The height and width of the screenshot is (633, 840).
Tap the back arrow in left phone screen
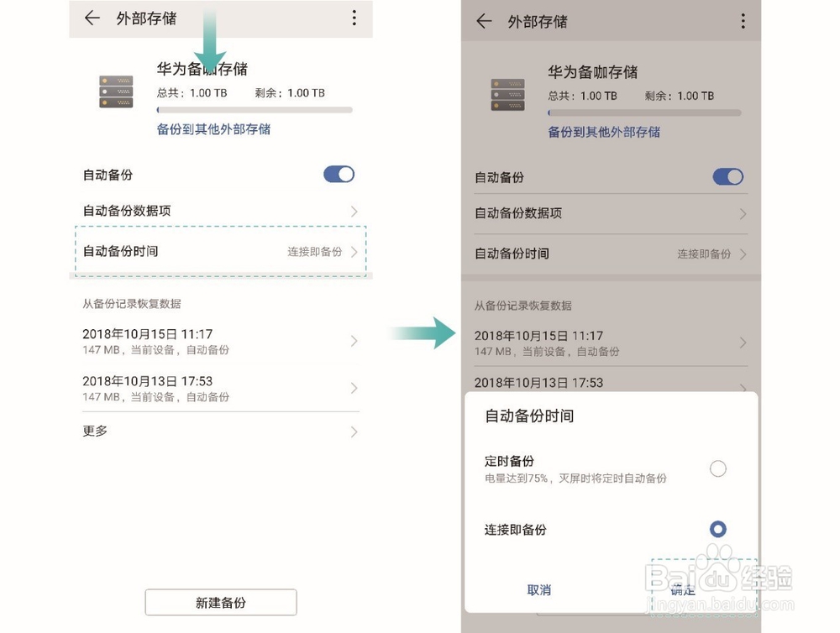(x=92, y=18)
